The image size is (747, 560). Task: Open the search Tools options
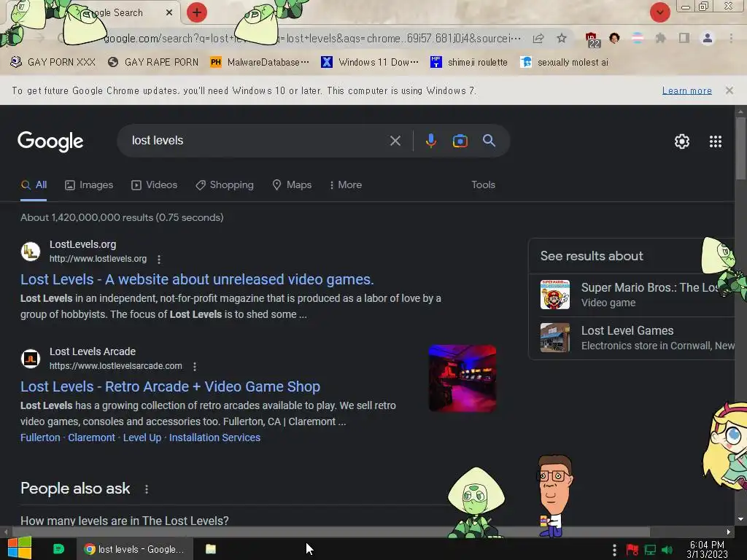483,184
